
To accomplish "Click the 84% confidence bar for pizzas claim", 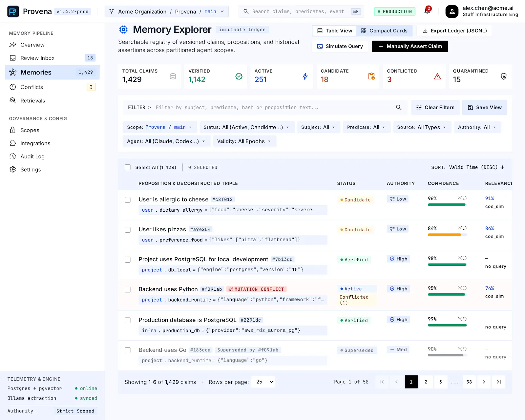I will point(447,235).
